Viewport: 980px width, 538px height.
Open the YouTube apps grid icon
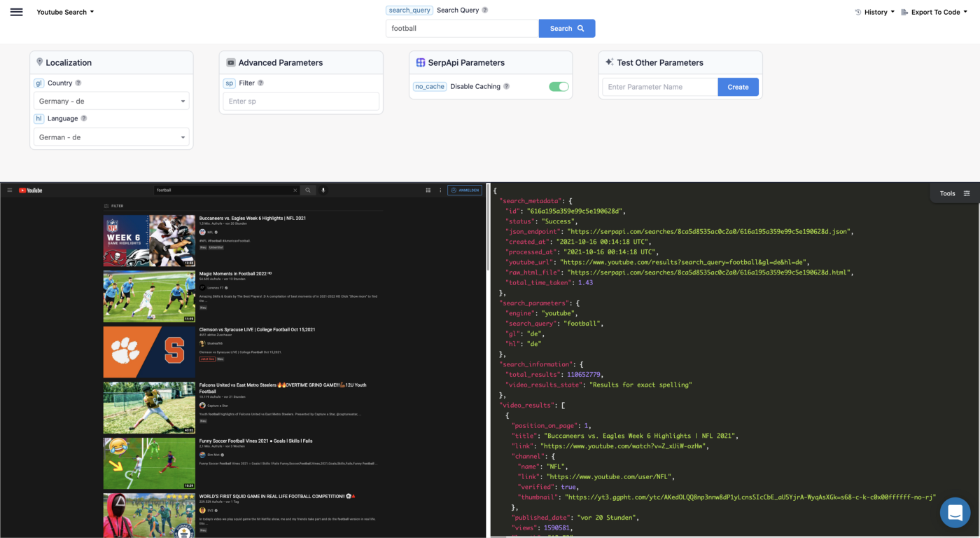[428, 190]
